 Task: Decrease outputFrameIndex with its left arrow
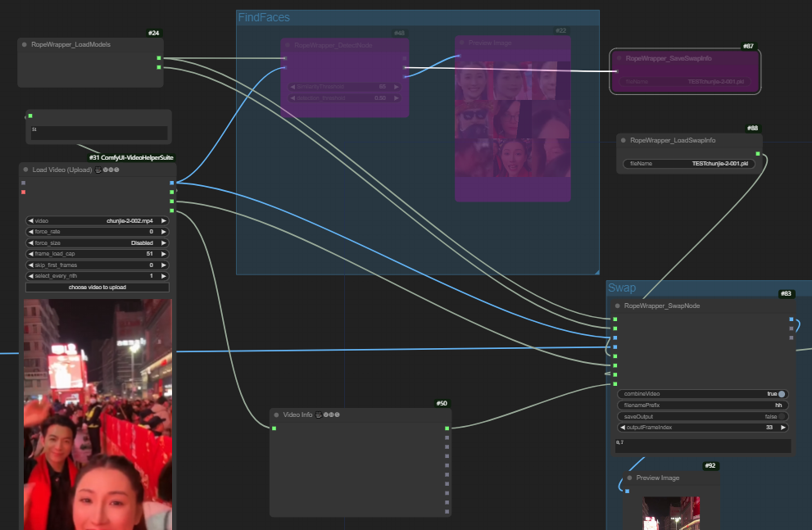623,428
